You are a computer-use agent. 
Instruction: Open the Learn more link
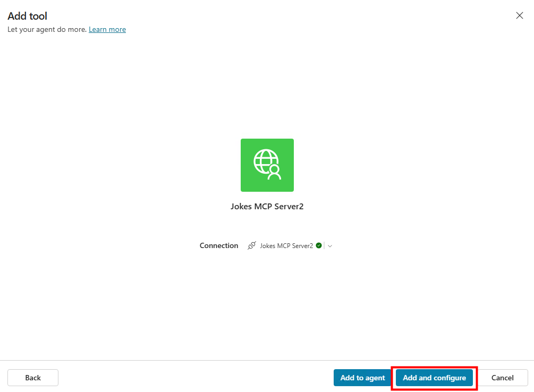107,29
